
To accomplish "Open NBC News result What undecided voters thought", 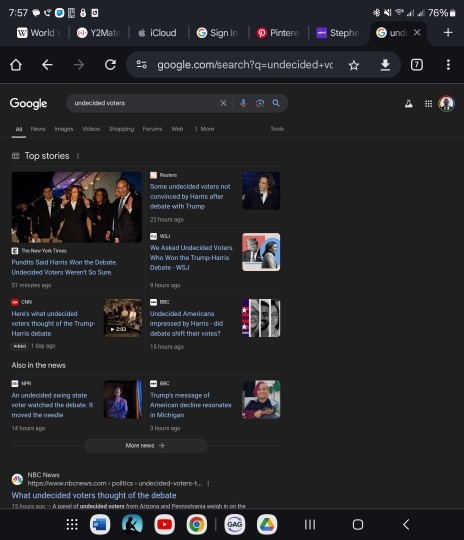I will 94,495.
